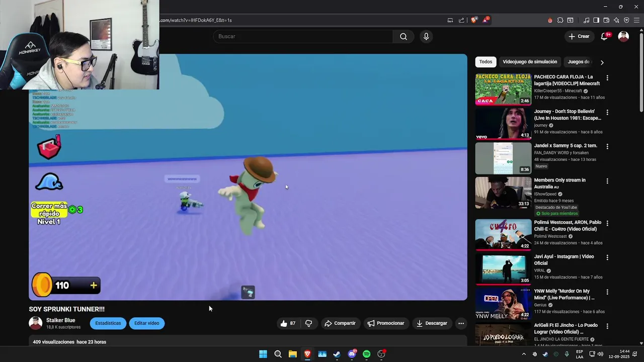Show more filter chips with right arrow
Viewport: 644px width, 362px height.
click(x=602, y=62)
